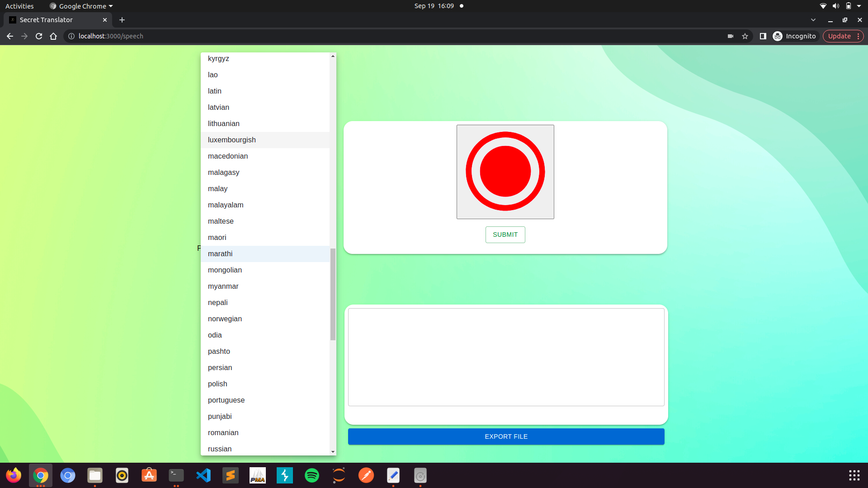Screen dimensions: 868x488
Task: Pick portuguese from the list
Action: click(265, 400)
